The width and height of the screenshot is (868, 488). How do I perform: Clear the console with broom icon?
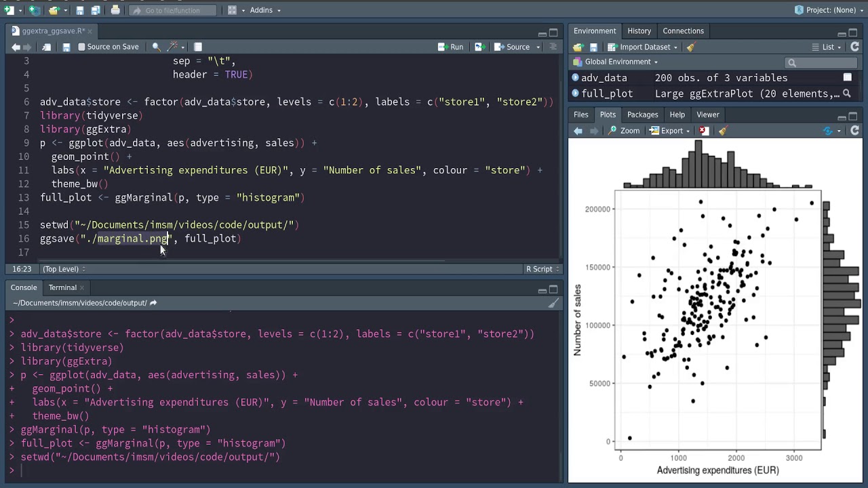pos(553,303)
